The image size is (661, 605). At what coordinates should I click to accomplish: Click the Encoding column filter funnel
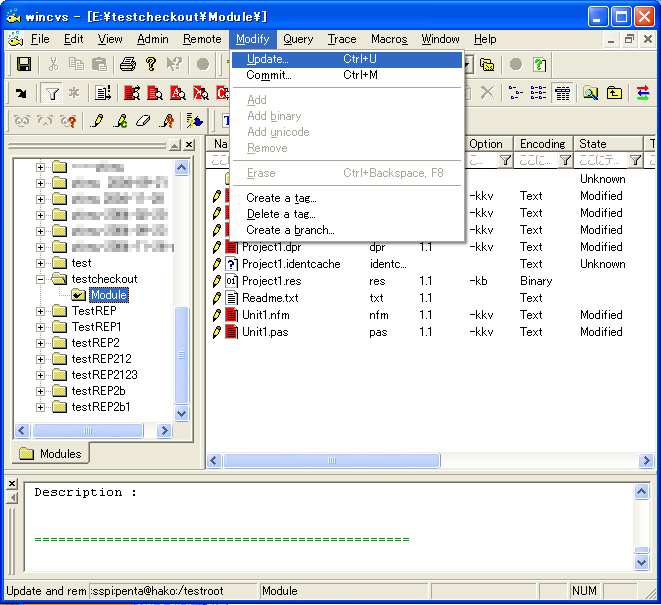point(565,160)
